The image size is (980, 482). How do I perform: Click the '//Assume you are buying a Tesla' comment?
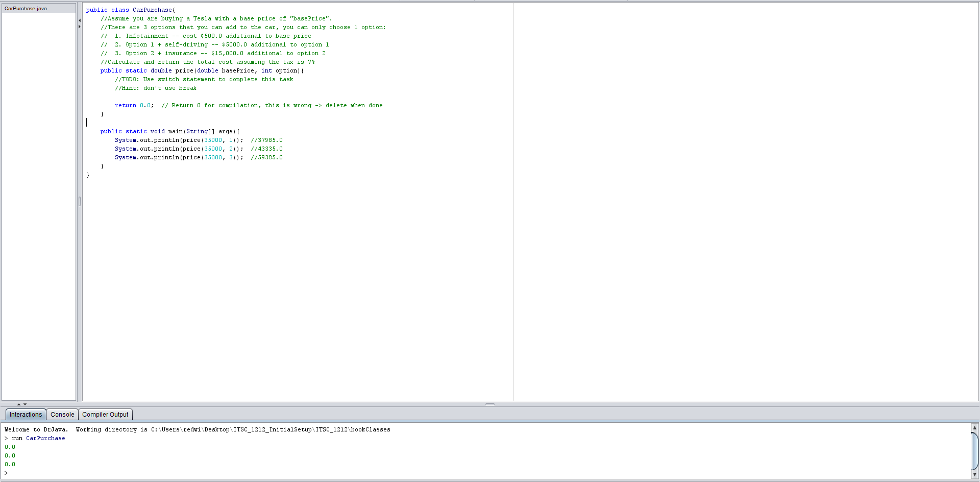pos(216,18)
